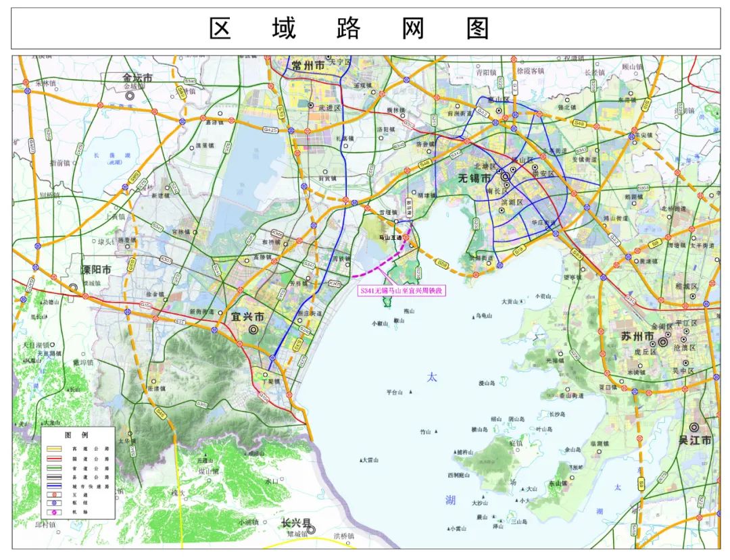Click the 溧阳市 city marker circle
This screenshot has width=730, height=560.
tap(72, 288)
